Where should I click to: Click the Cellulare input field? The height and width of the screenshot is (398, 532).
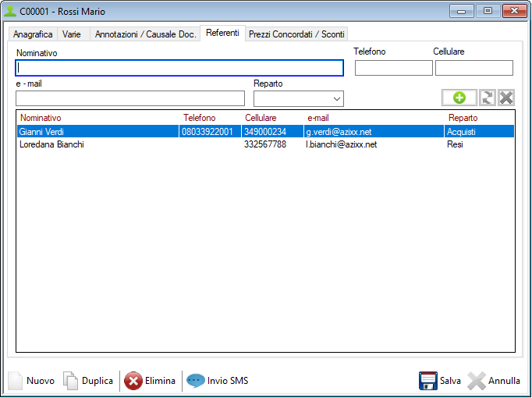(x=473, y=68)
